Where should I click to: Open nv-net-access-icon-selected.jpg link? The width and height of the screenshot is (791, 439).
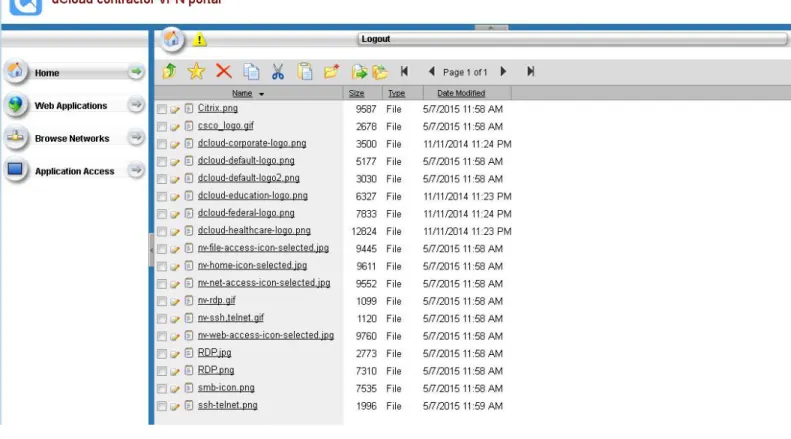click(x=264, y=283)
